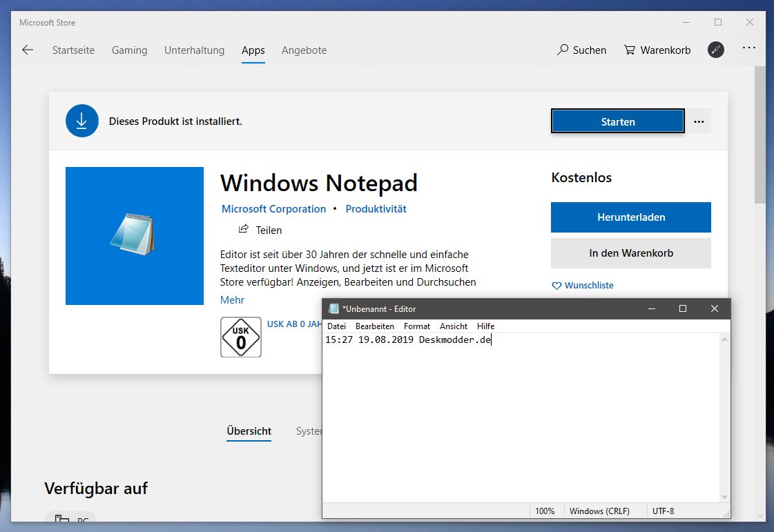
Task: Click the USK 0 rating badge
Action: [x=241, y=337]
